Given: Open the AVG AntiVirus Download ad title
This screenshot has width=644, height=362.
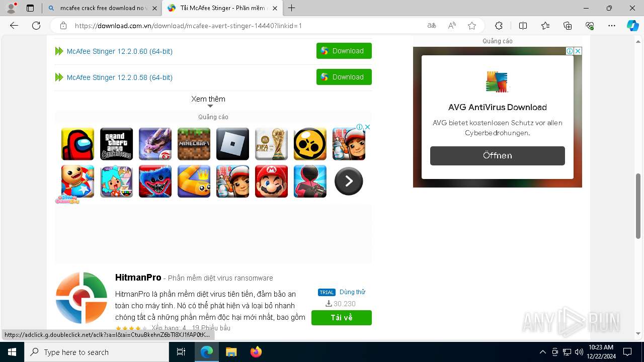Looking at the screenshot, I should click(498, 107).
